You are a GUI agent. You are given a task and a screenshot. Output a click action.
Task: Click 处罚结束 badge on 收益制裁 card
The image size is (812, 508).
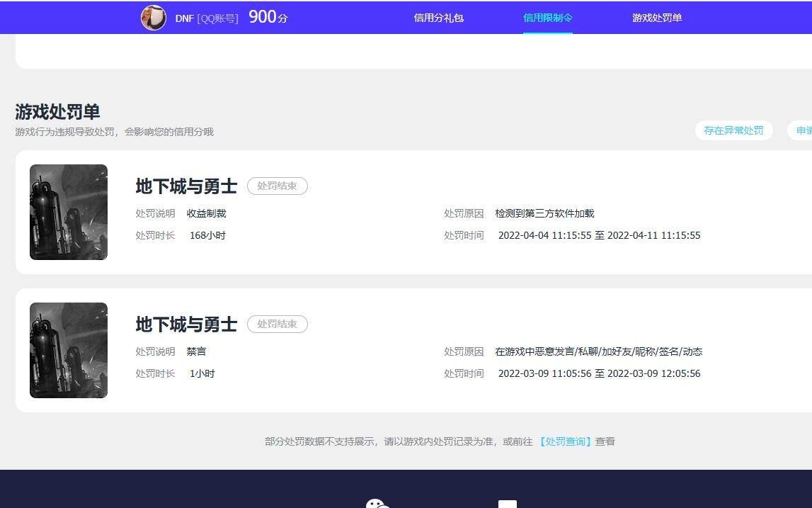[x=278, y=186]
